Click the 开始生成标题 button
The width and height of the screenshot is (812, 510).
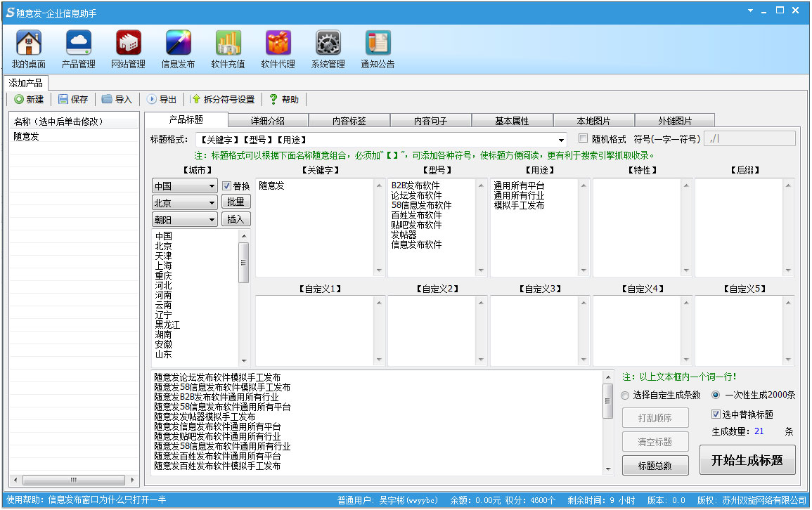pos(747,461)
